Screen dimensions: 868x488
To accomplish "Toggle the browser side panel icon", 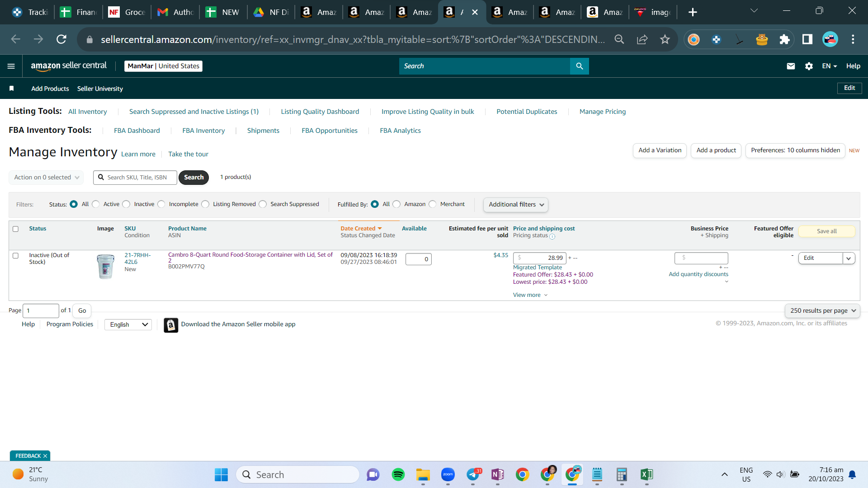I will [x=807, y=39].
